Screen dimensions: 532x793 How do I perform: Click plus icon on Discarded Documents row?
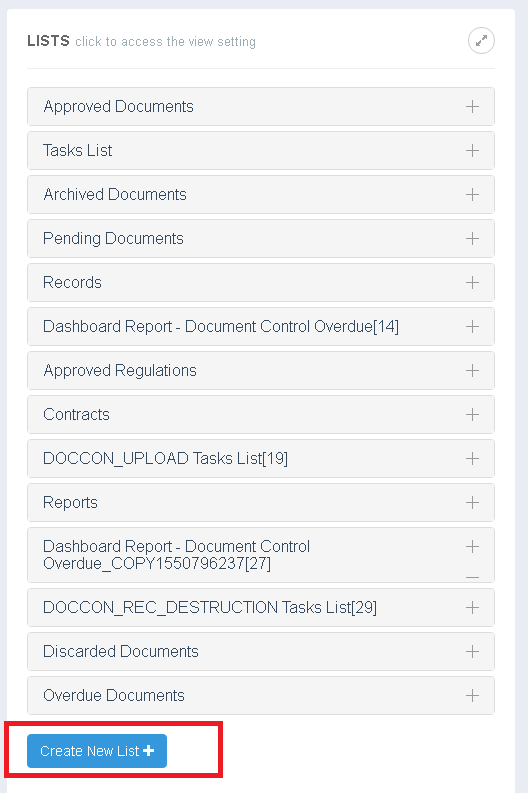click(472, 651)
